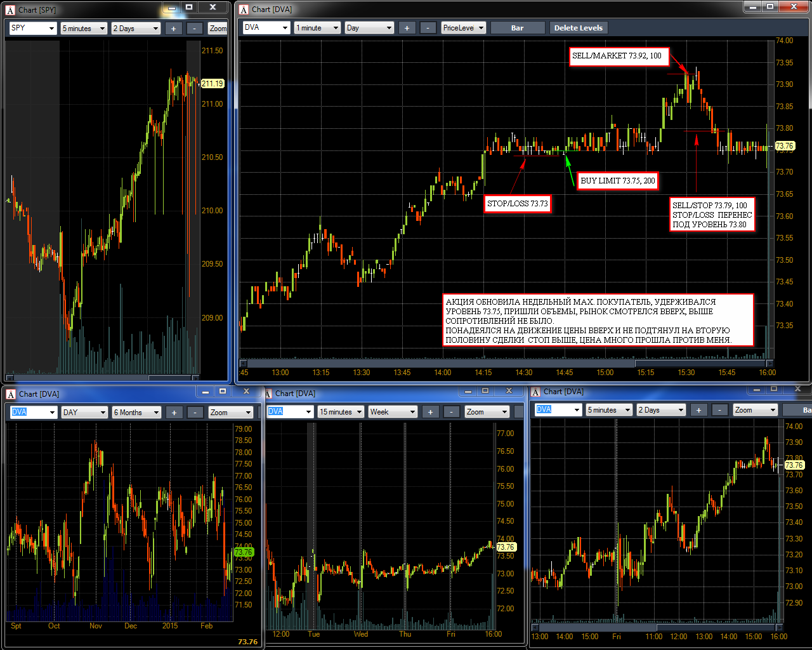Image resolution: width=812 pixels, height=650 pixels.
Task: Click the 73.76 price label in DAY chart
Action: (244, 552)
